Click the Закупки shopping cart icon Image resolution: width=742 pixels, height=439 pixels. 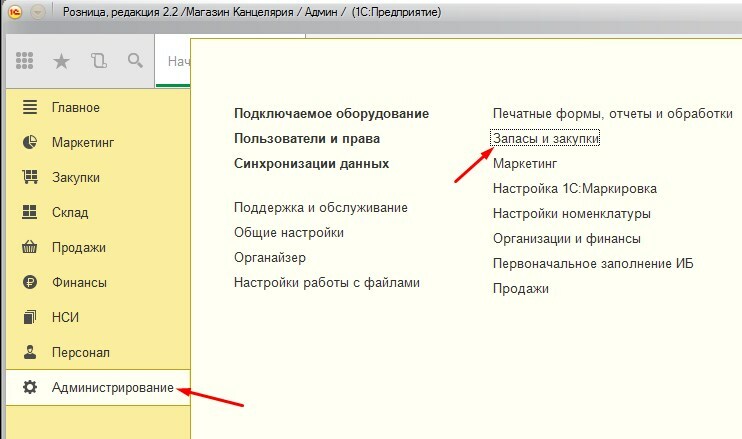(30, 177)
